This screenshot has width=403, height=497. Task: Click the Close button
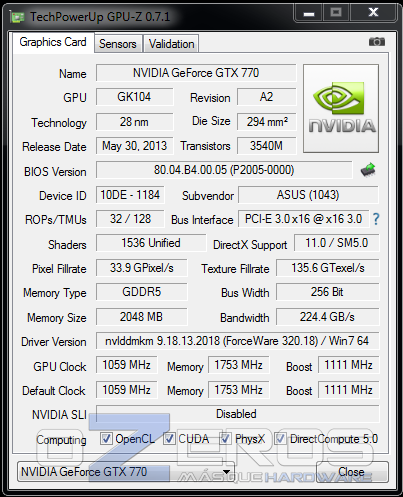[352, 472]
